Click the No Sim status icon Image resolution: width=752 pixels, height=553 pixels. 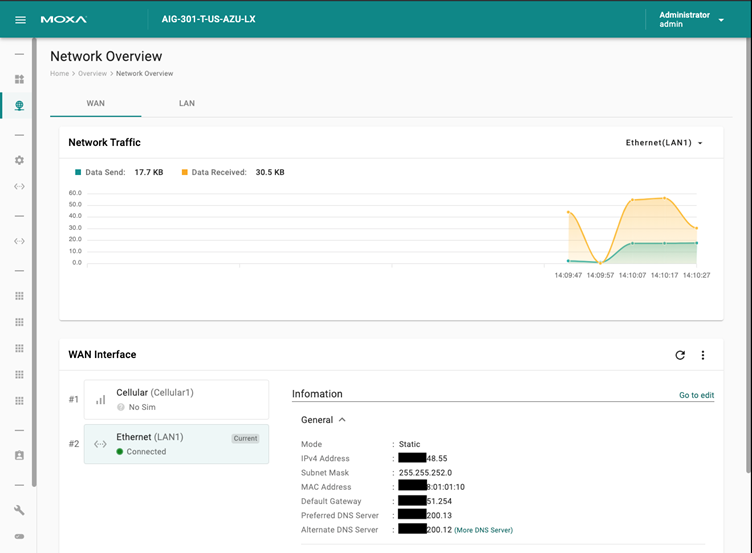[x=121, y=407]
